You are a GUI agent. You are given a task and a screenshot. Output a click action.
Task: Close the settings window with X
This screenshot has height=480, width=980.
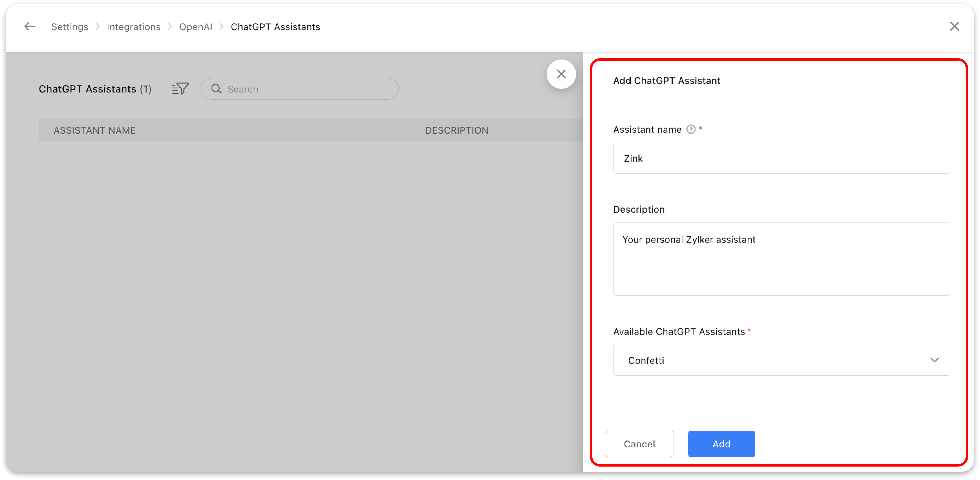tap(954, 27)
